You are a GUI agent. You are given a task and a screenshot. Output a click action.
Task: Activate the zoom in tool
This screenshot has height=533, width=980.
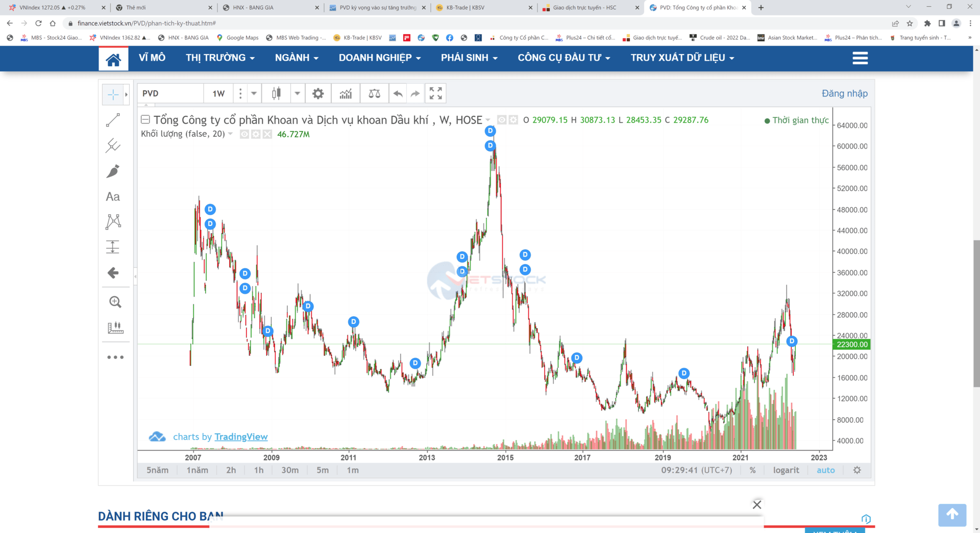click(x=115, y=302)
